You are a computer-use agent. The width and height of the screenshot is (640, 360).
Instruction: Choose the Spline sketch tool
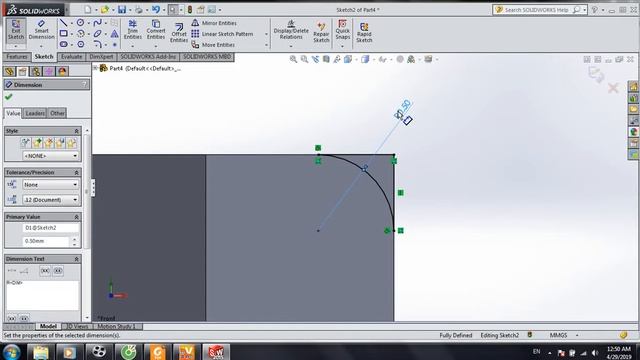(97, 23)
